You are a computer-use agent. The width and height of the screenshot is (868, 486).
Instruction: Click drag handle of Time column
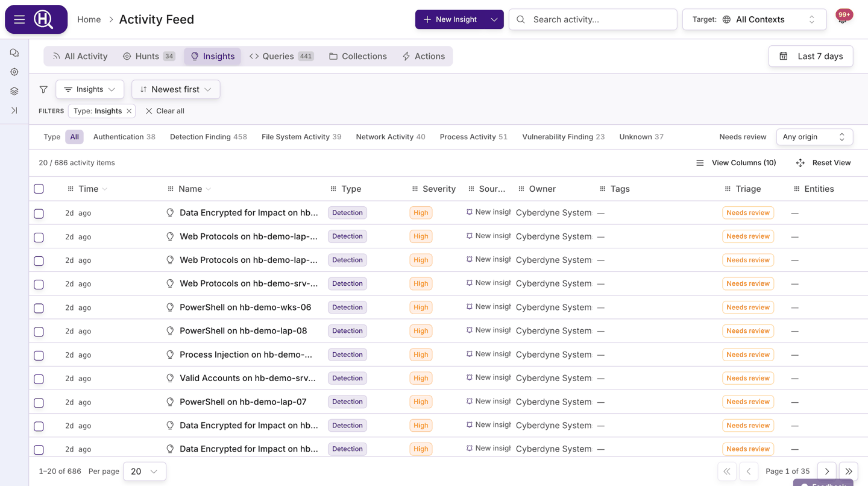(x=71, y=189)
